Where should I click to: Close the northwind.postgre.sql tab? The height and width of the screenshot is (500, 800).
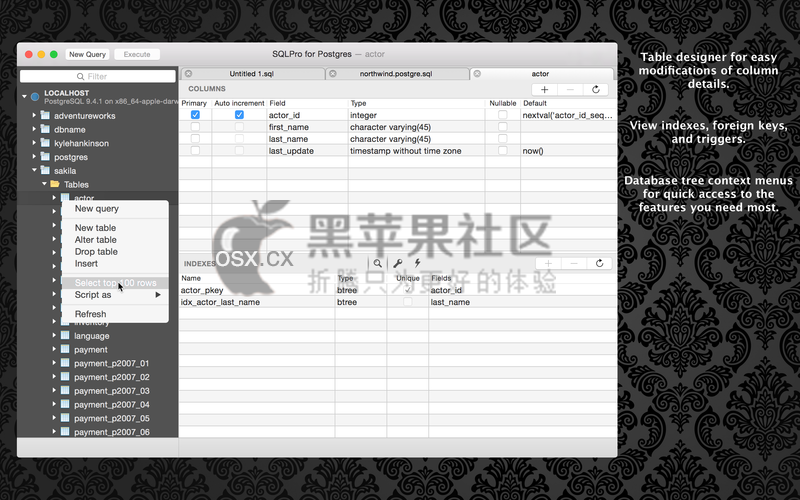pyautogui.click(x=333, y=73)
